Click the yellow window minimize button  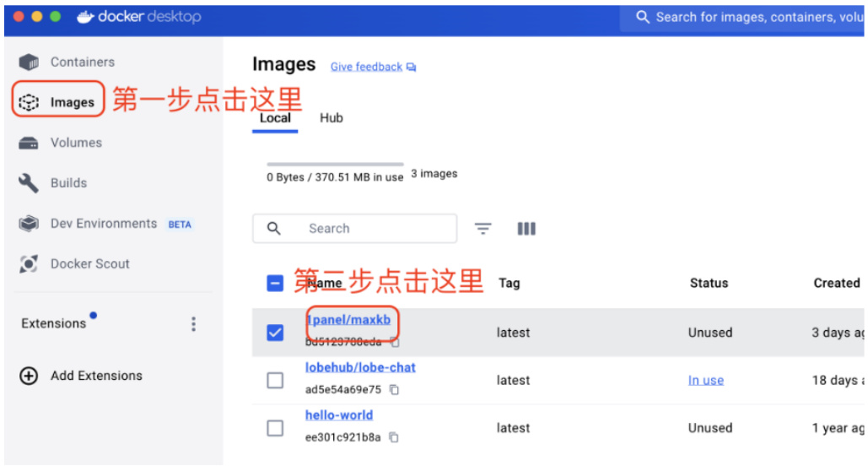(x=37, y=17)
